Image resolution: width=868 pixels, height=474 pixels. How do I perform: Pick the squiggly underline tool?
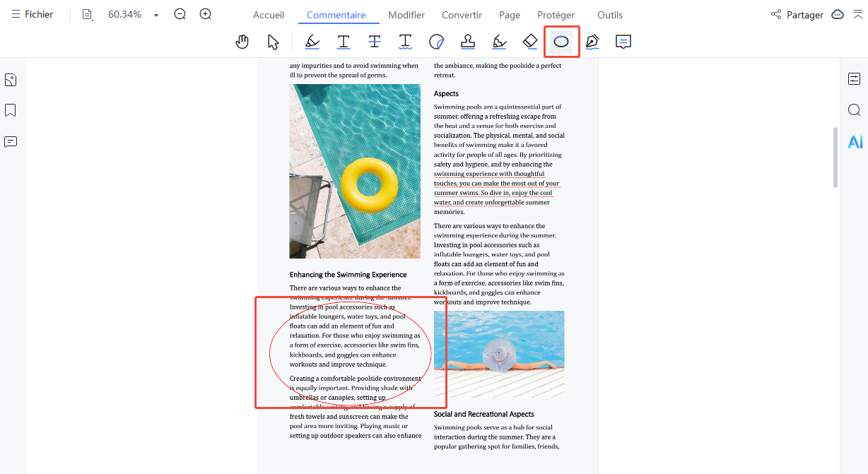pyautogui.click(x=406, y=42)
